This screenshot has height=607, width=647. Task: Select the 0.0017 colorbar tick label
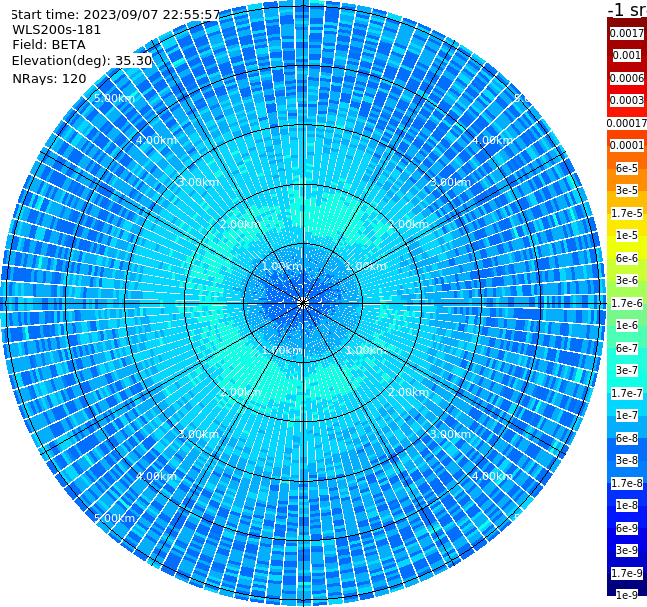627,33
